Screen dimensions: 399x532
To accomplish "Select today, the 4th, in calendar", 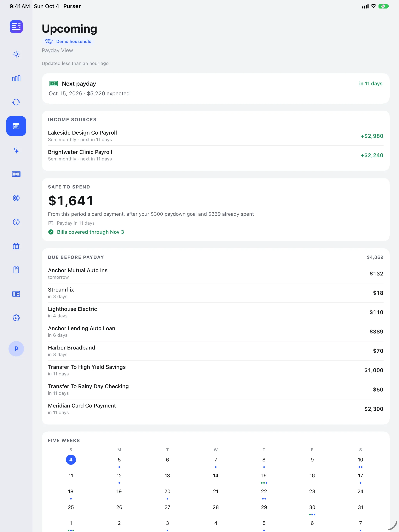I will pyautogui.click(x=71, y=460).
